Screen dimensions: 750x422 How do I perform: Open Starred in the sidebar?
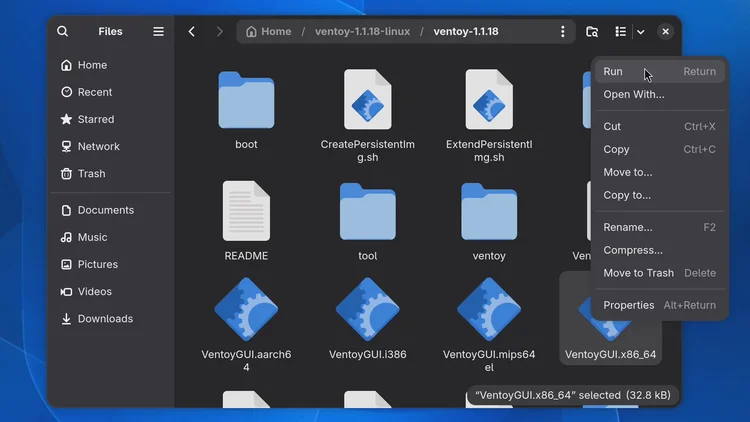pos(110,119)
